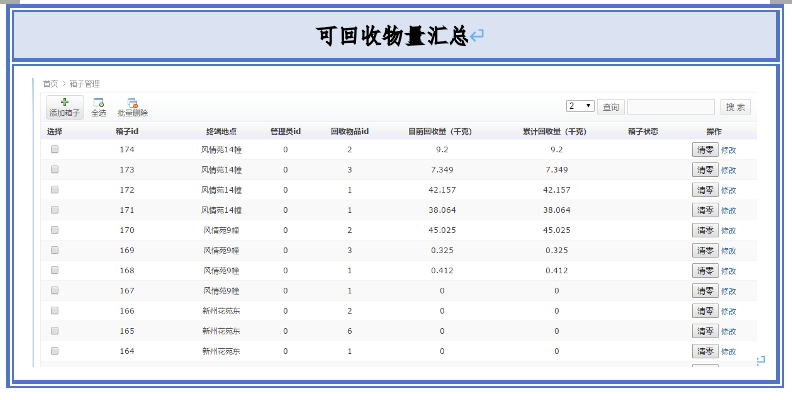
Task: Check the row checkbox for box 166
Action: click(x=55, y=311)
